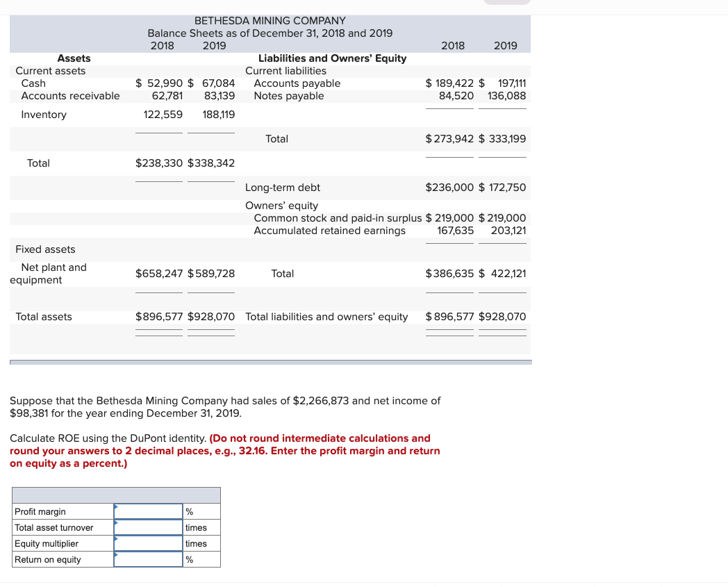Click Accounts receivable value '83,139'
Image resolution: width=728 pixels, height=587 pixels.
219,96
